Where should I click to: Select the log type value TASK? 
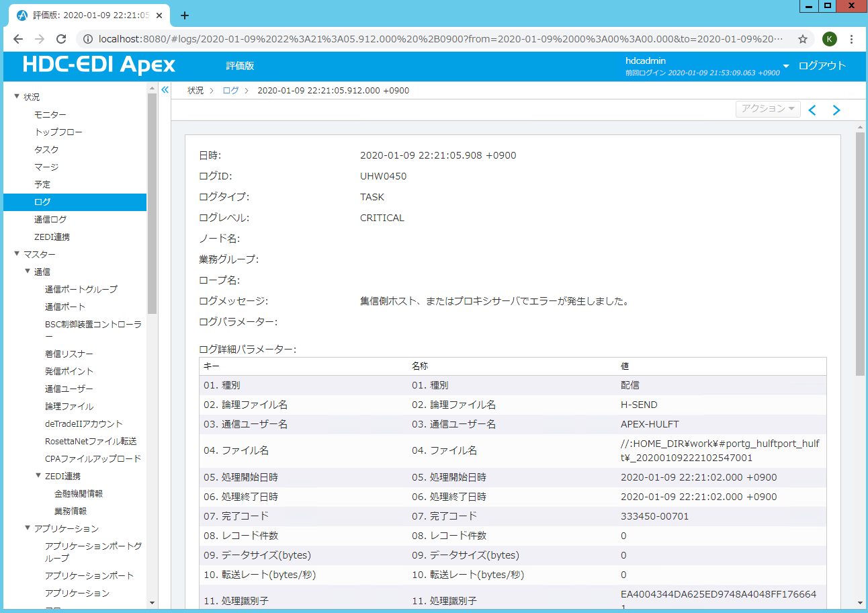372,197
